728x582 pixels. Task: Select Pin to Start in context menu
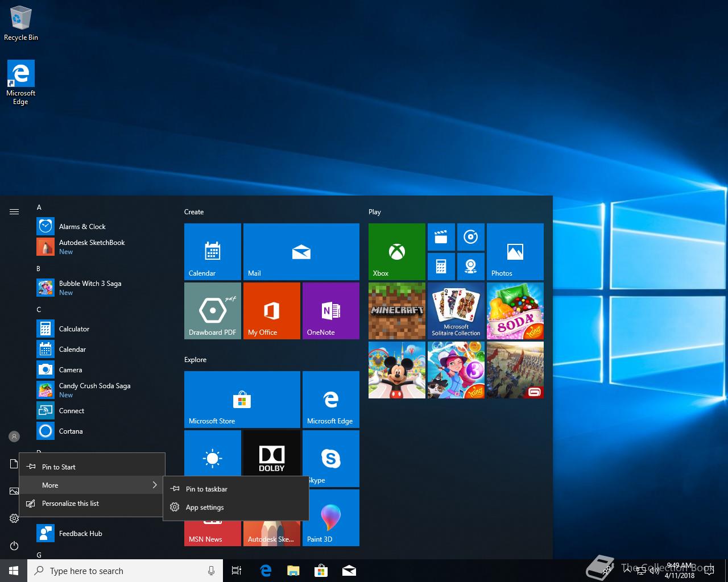(x=92, y=467)
